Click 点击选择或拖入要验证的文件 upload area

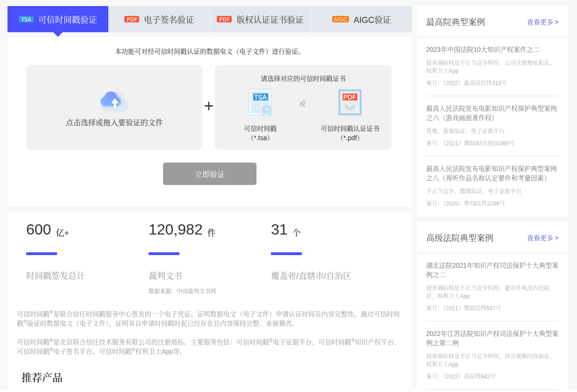[x=114, y=107]
